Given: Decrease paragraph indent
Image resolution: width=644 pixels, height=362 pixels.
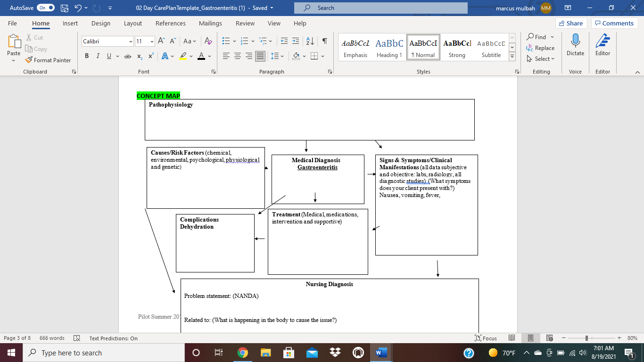Looking at the screenshot, I should tap(284, 41).
